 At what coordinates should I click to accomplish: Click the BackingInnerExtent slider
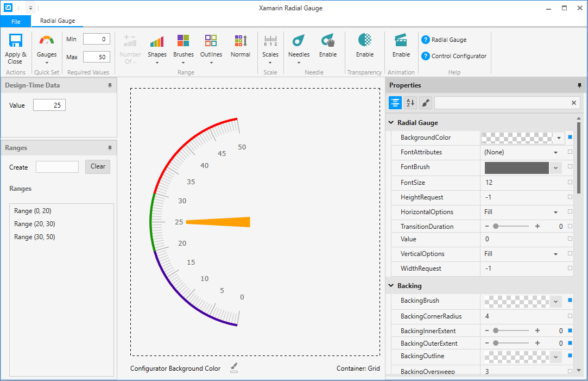(512, 330)
